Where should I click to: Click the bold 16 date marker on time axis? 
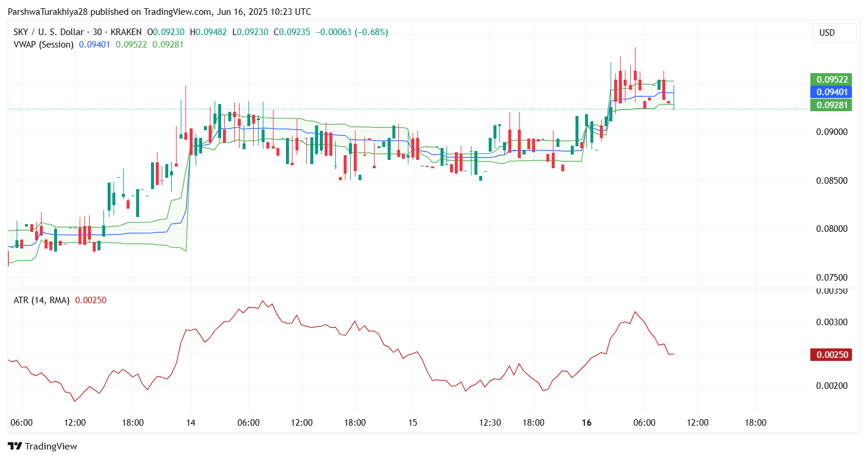coord(586,423)
